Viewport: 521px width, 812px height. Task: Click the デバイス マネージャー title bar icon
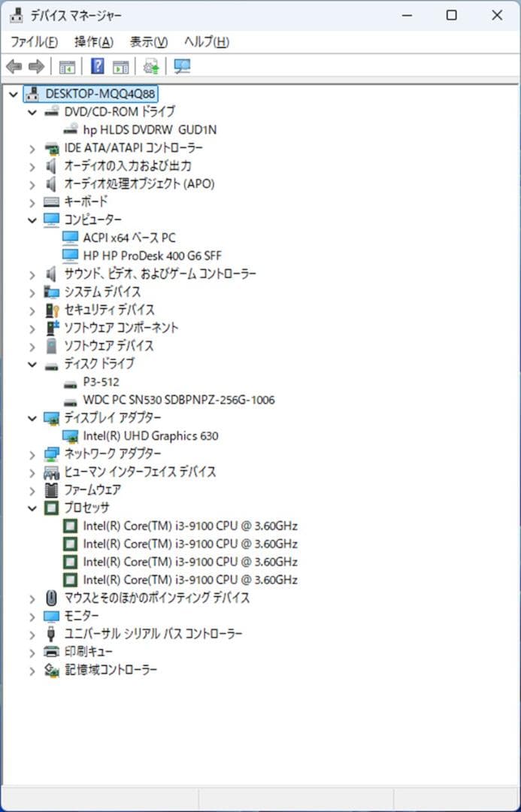point(17,16)
